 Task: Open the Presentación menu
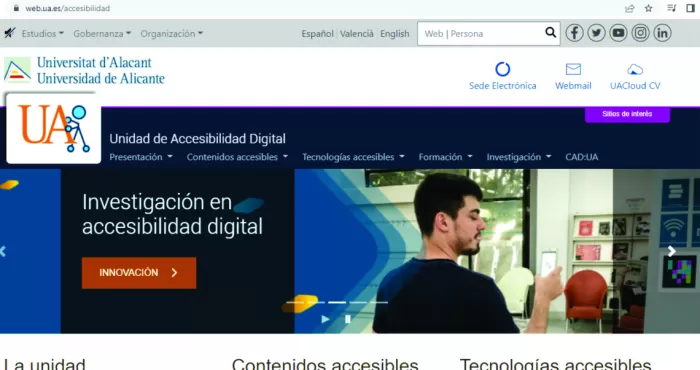141,157
